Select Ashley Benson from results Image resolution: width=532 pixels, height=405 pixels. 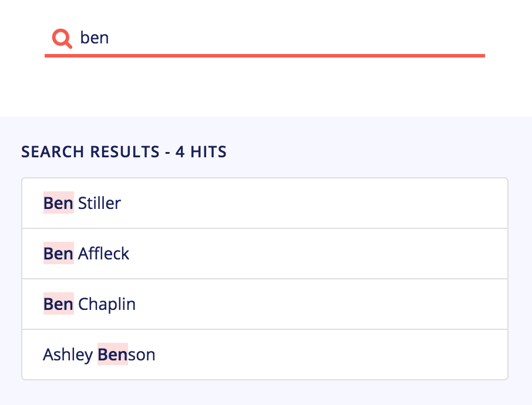coord(265,355)
